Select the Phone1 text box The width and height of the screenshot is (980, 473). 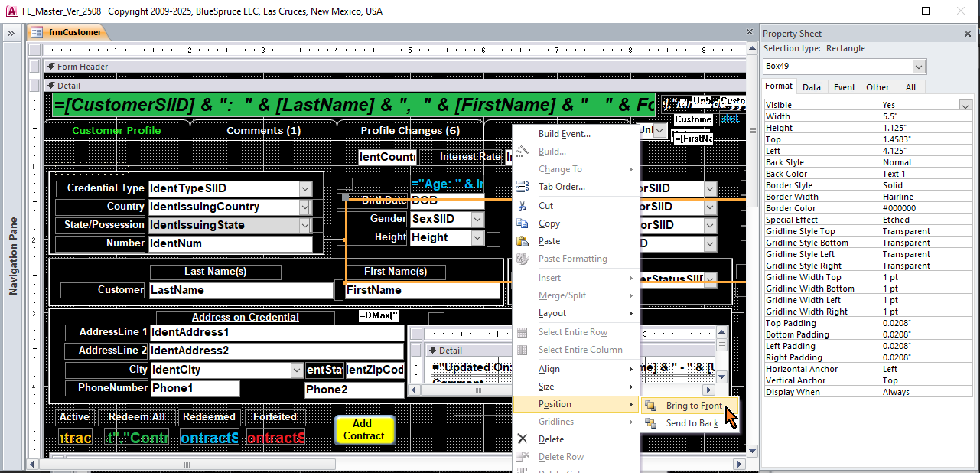194,388
